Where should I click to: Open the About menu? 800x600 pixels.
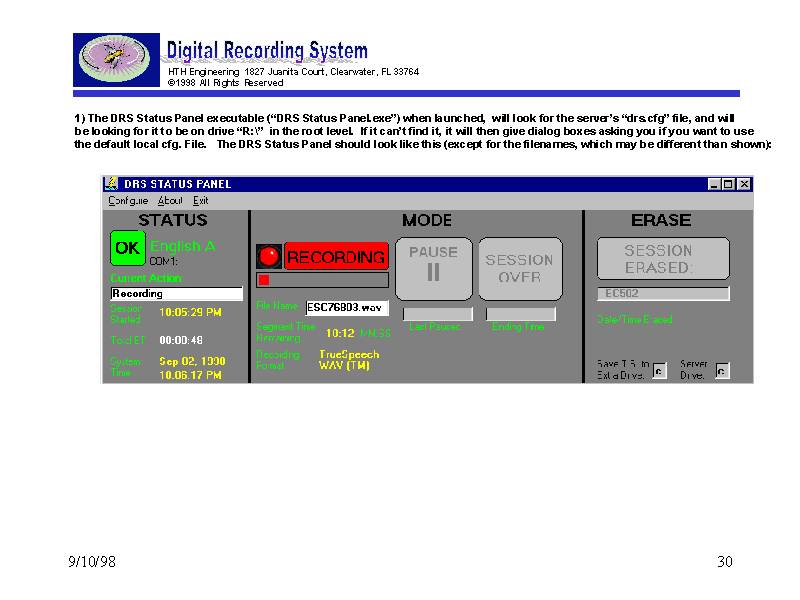[x=171, y=201]
